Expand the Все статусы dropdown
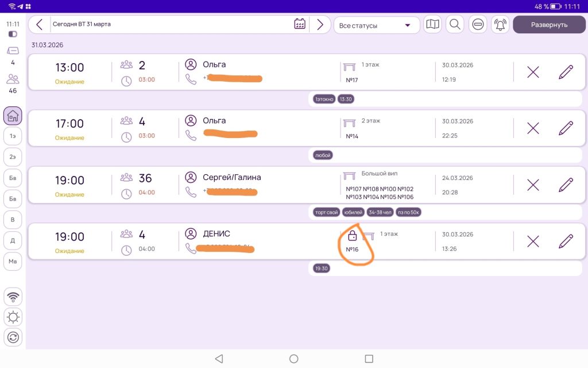 [x=376, y=25]
